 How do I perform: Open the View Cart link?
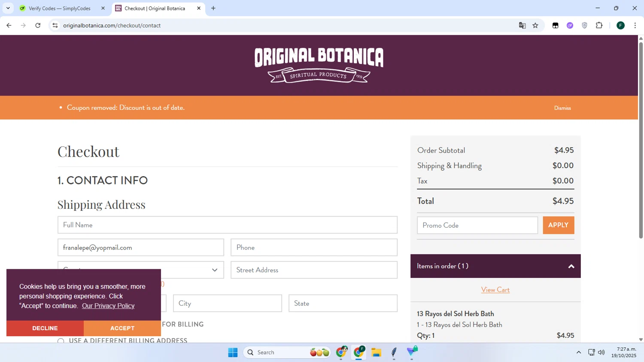click(495, 290)
